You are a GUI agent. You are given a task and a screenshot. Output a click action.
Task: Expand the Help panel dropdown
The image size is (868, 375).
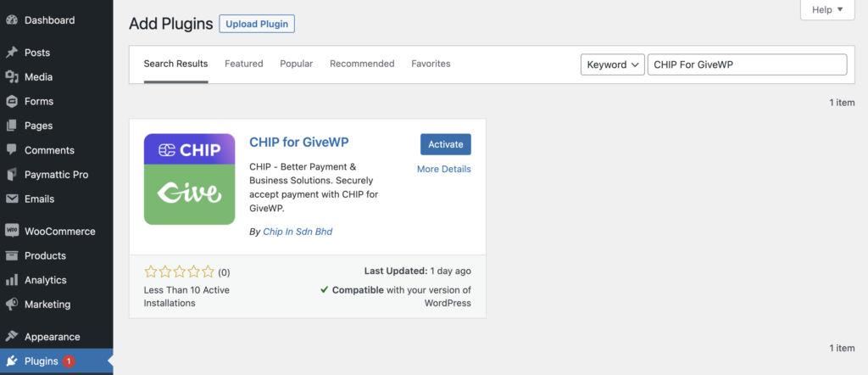coord(827,9)
